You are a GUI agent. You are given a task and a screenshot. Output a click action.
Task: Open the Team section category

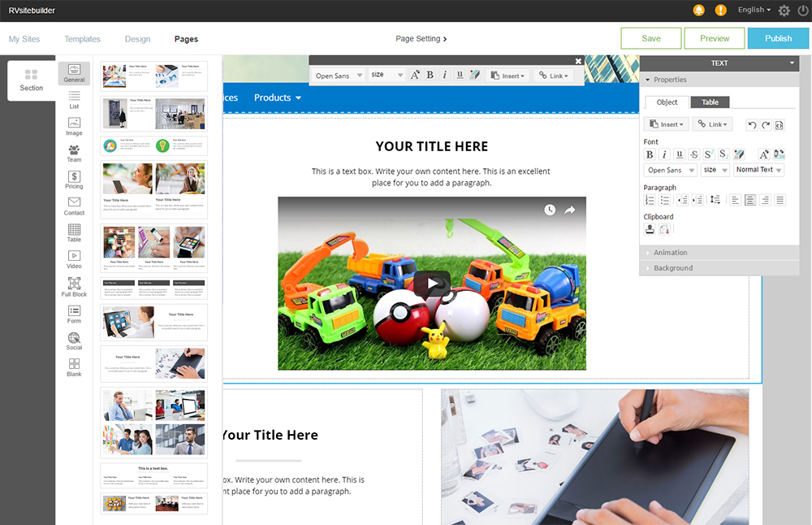click(x=74, y=153)
